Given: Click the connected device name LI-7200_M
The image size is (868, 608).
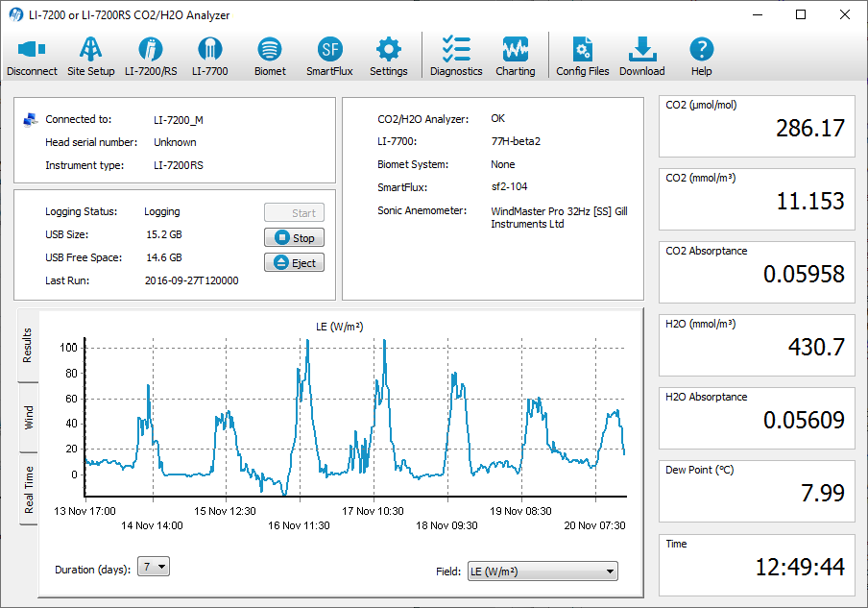Looking at the screenshot, I should [179, 120].
